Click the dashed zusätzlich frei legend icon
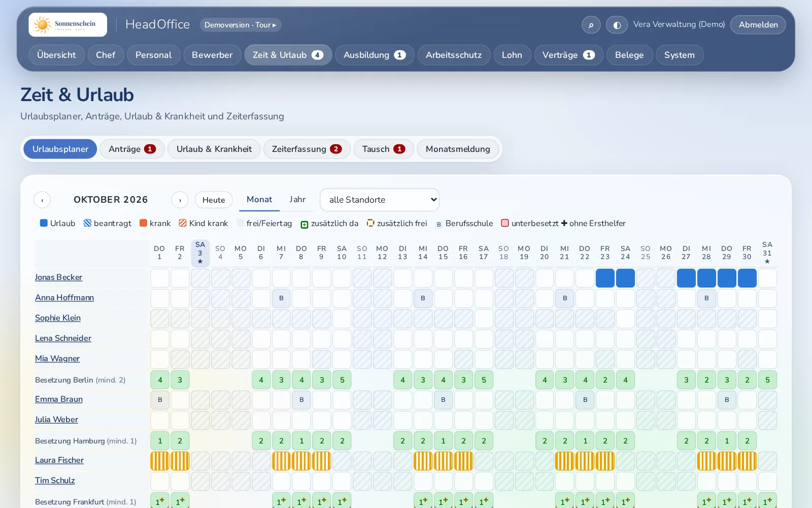Screen dimensions: 812x508 coord(370,223)
